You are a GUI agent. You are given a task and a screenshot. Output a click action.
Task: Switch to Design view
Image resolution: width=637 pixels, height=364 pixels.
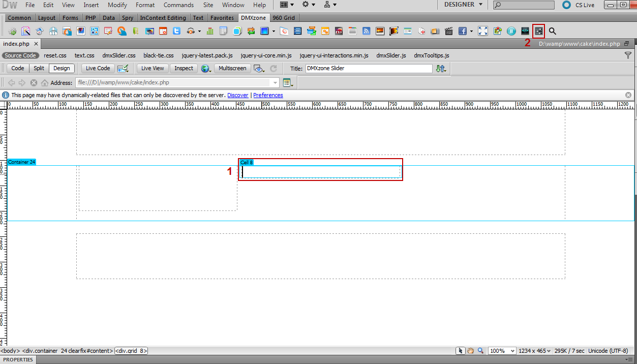[x=62, y=68]
